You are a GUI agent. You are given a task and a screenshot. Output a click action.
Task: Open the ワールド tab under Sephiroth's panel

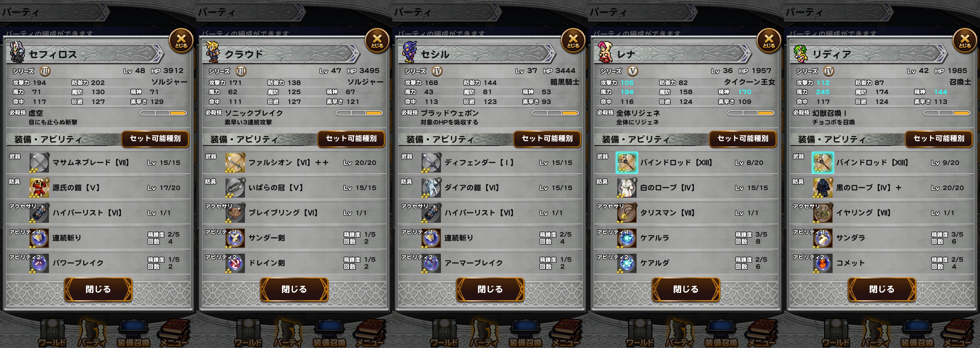point(52,333)
